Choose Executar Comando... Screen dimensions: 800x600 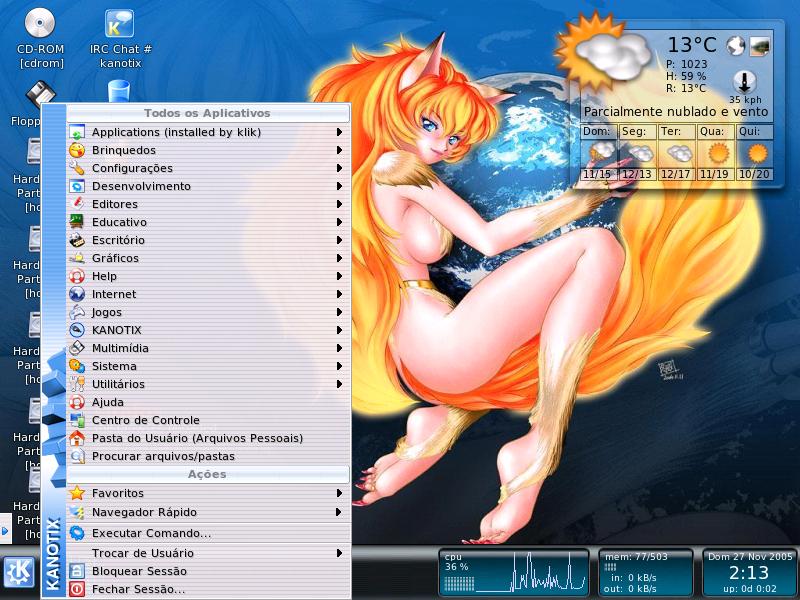coord(208,533)
